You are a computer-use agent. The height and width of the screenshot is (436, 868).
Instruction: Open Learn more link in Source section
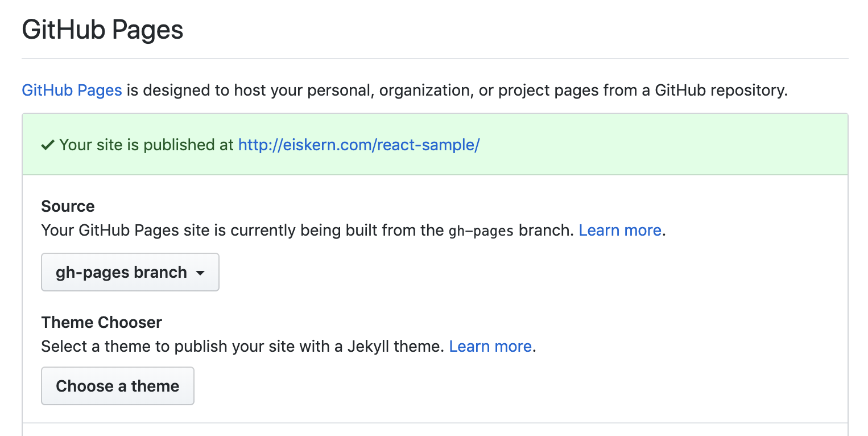pyautogui.click(x=619, y=231)
